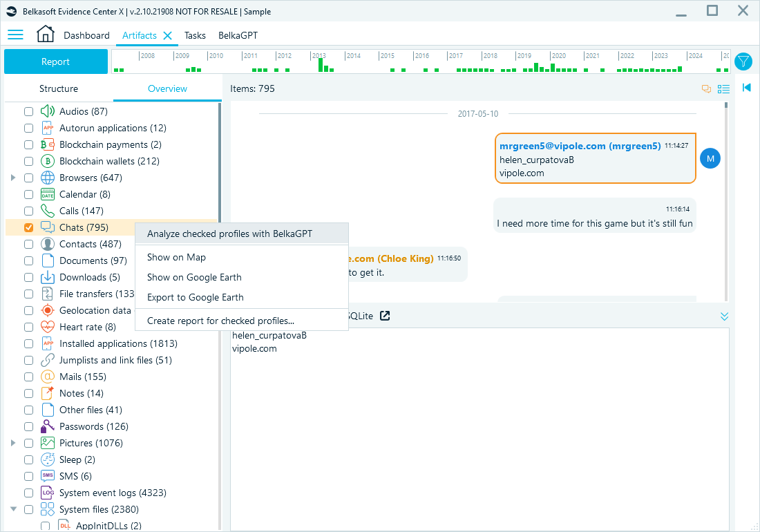Screen dimensions: 760x532
Task: Switch to conversation view using chat bubbles icon
Action: point(705,88)
